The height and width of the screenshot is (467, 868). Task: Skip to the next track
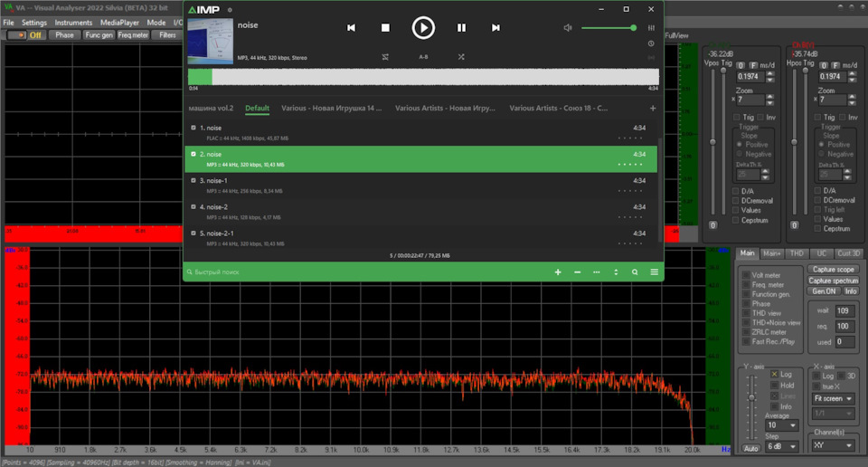coord(495,28)
